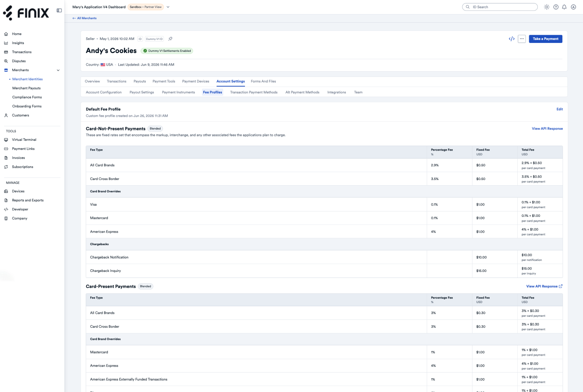Select the Chargeback Inquiry fee row label
The width and height of the screenshot is (583, 392).
click(105, 271)
